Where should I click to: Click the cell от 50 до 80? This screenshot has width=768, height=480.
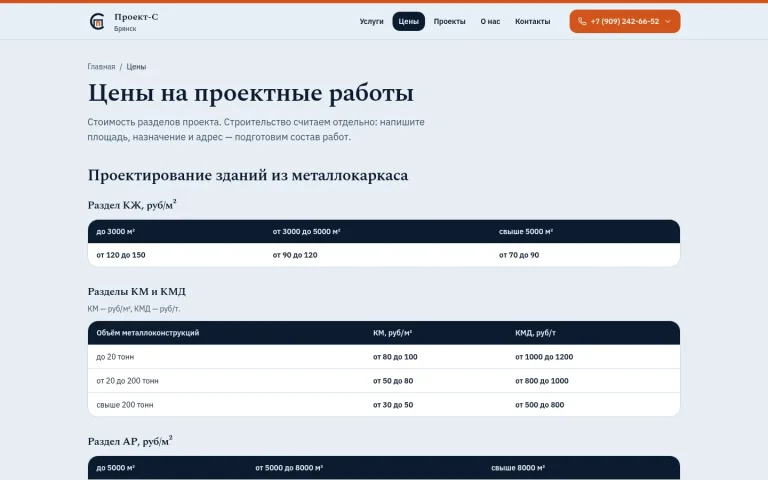(393, 381)
